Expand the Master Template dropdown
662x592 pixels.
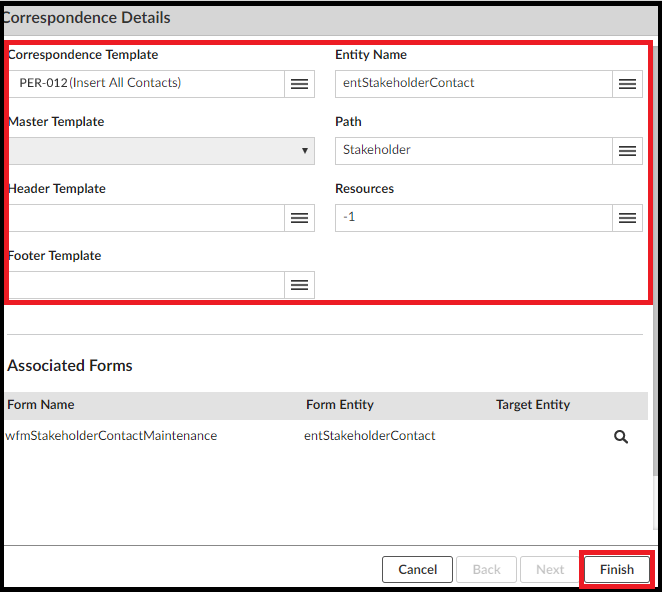pyautogui.click(x=161, y=151)
